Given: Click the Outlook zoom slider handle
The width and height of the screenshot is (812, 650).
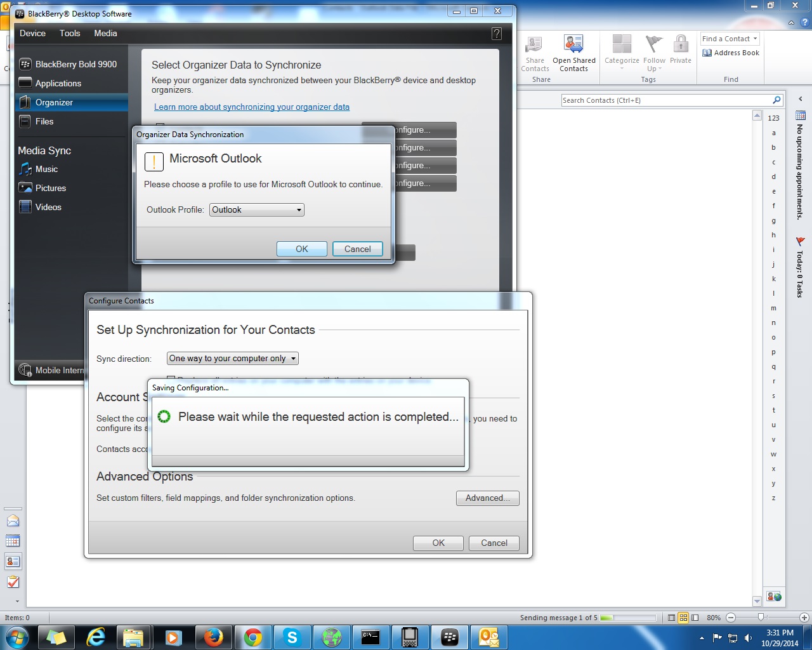Looking at the screenshot, I should pos(761,618).
